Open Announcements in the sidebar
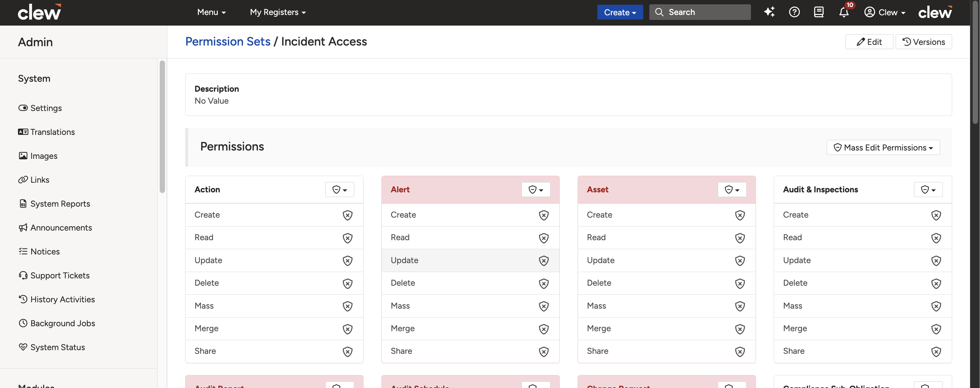The image size is (980, 388). [x=55, y=228]
